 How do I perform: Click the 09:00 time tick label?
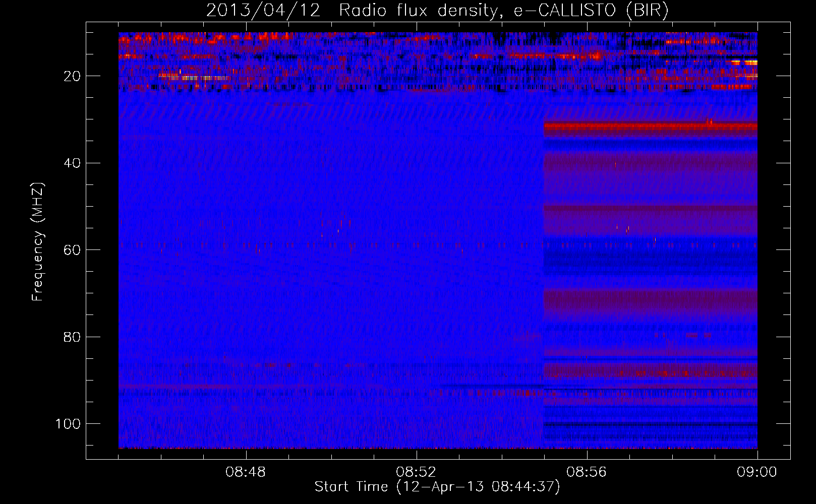point(757,472)
